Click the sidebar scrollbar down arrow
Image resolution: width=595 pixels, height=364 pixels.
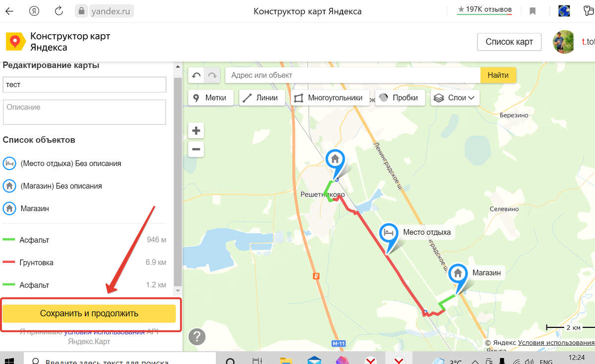tap(178, 291)
